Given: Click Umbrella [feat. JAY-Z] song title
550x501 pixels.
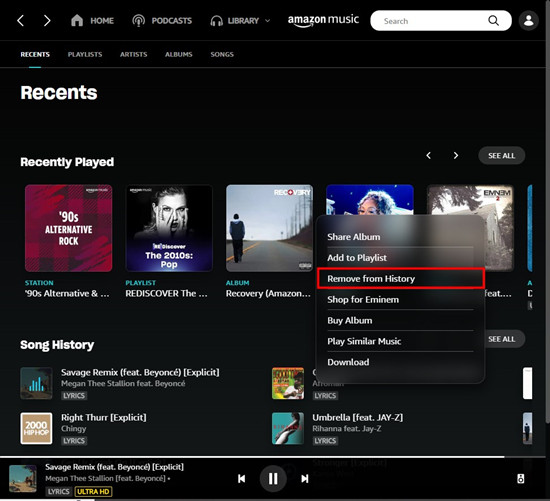Looking at the screenshot, I should [x=358, y=418].
